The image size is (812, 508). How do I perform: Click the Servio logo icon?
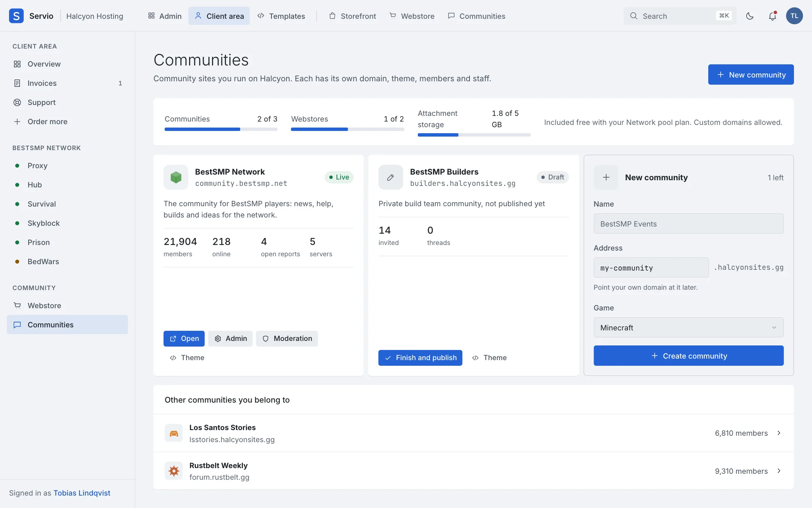pos(16,16)
